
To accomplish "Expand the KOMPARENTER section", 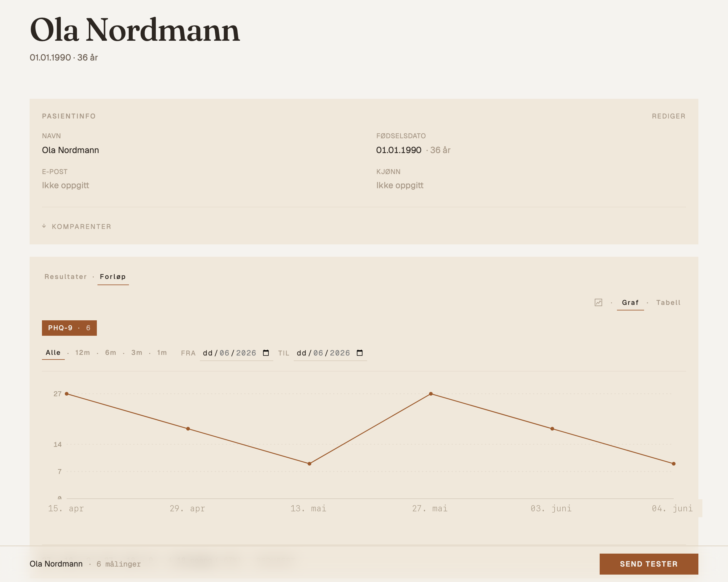I will tap(77, 226).
